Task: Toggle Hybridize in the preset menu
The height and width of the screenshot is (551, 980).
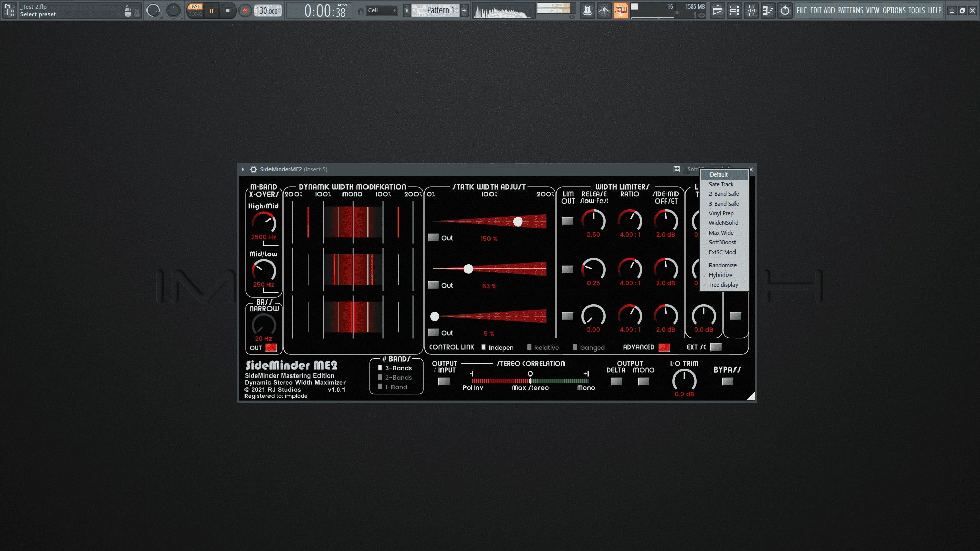Action: 724,275
